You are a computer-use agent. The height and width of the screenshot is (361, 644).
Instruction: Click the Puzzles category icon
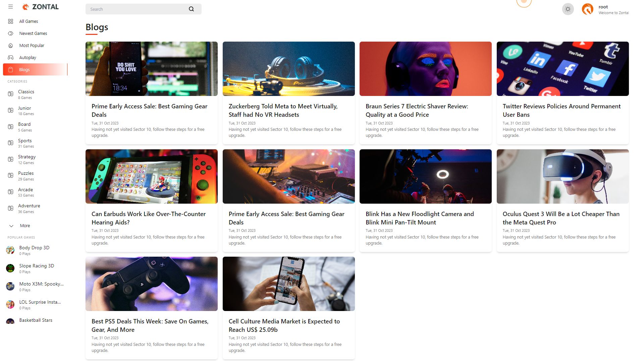[x=11, y=176]
